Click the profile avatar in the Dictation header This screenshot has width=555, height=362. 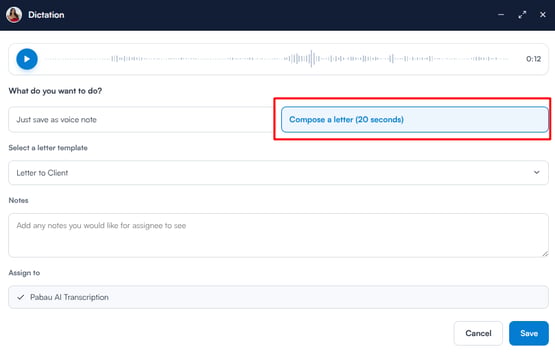pyautogui.click(x=14, y=15)
